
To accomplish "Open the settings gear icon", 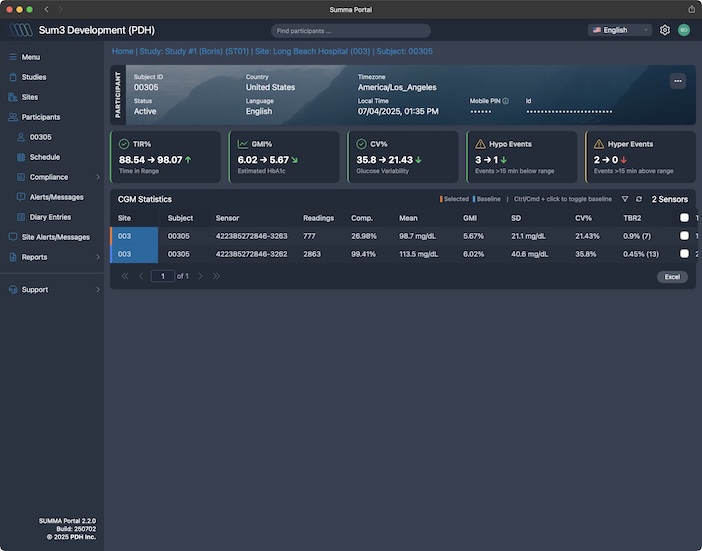I will pyautogui.click(x=665, y=30).
